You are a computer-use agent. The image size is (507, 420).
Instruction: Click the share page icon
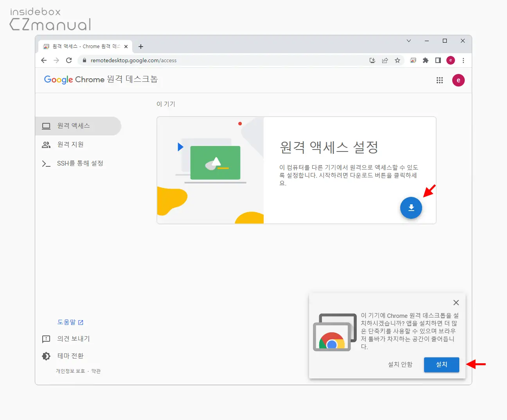pos(385,60)
